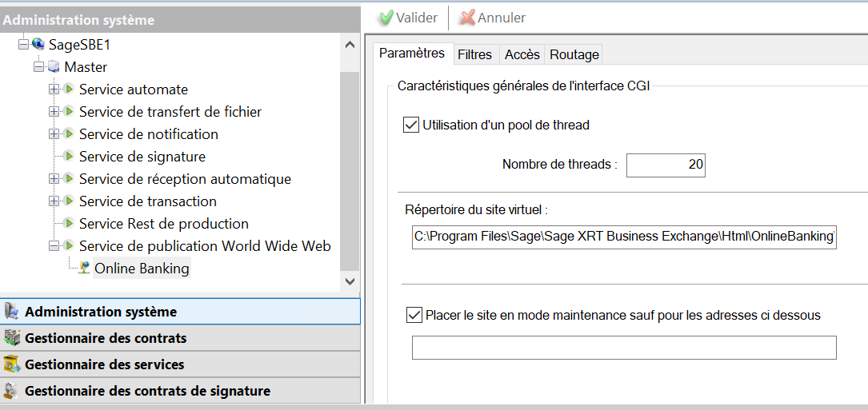
Task: Open the Administration système panel button
Action: [x=180, y=312]
